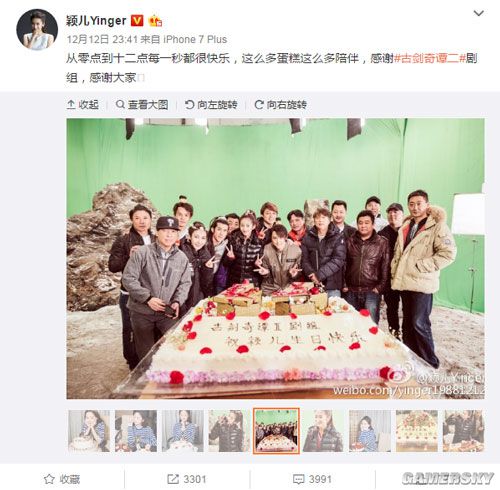Select the large cake thumbnail near the end

coord(417,431)
